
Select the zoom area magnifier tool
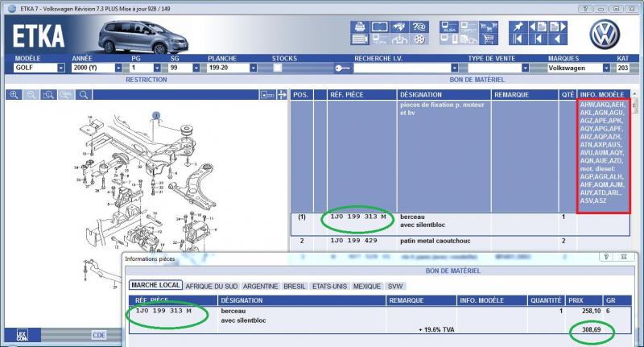tap(48, 95)
